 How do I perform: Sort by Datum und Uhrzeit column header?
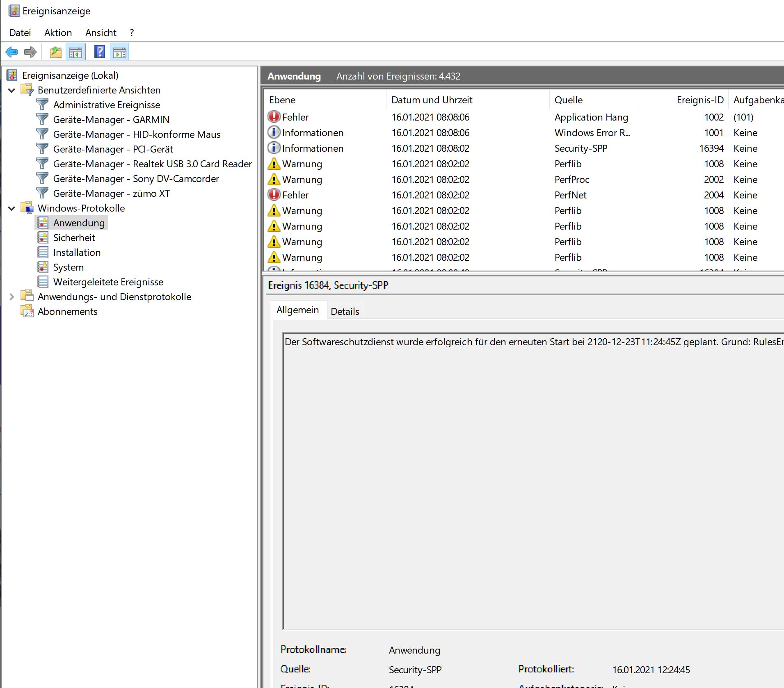click(x=468, y=100)
